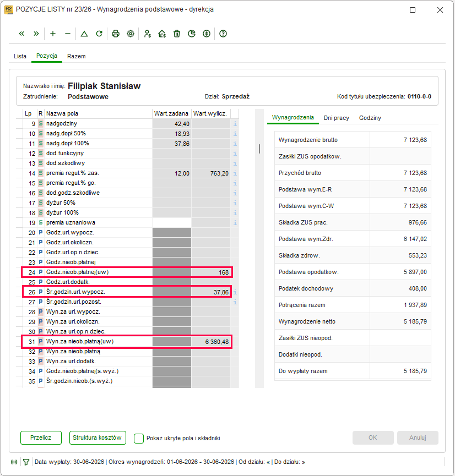Click the house with dollar sign icon
The width and height of the screenshot is (455, 476).
pyautogui.click(x=162, y=34)
